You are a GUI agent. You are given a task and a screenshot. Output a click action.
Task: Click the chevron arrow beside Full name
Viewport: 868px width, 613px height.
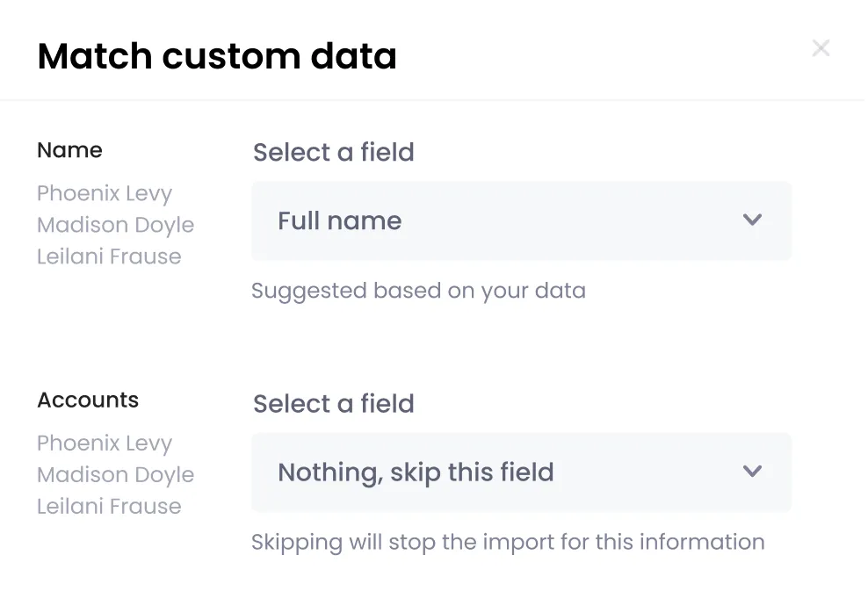(752, 220)
